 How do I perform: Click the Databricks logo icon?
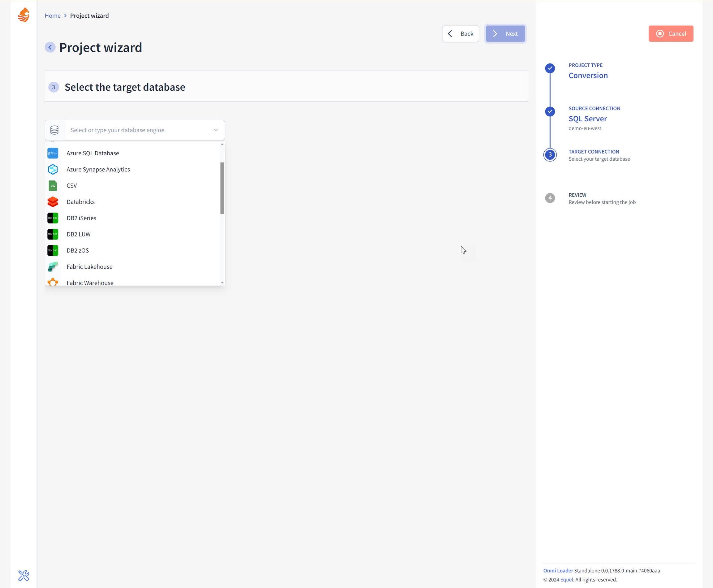coord(53,202)
